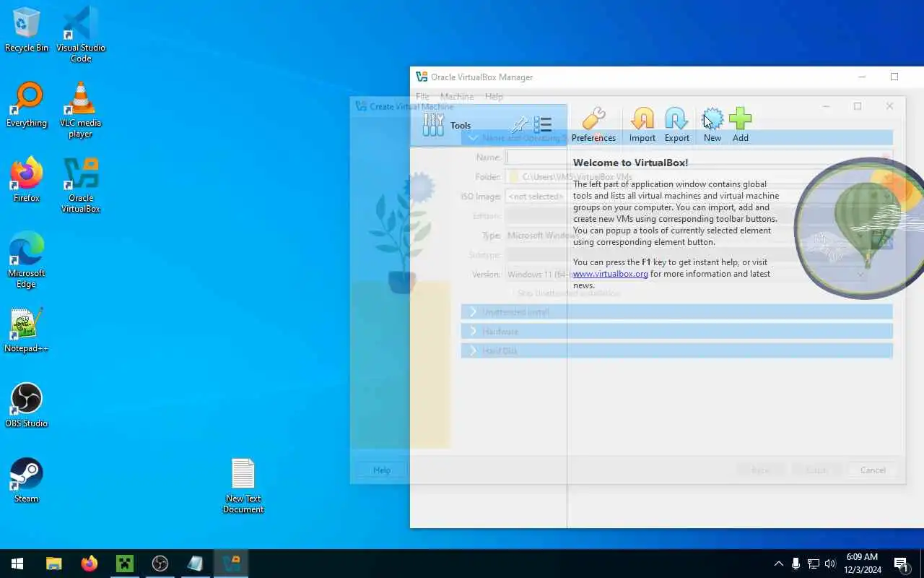Expand the Hard Disk section
The width and height of the screenshot is (924, 578).
(x=676, y=350)
